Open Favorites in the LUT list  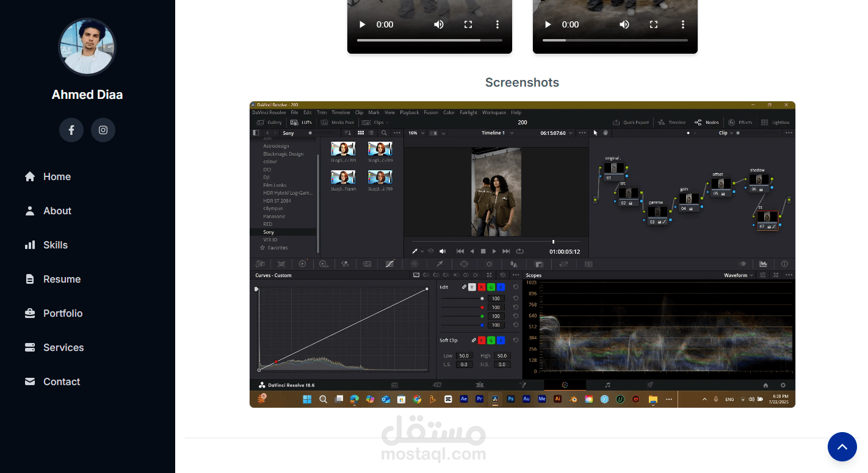pos(274,248)
